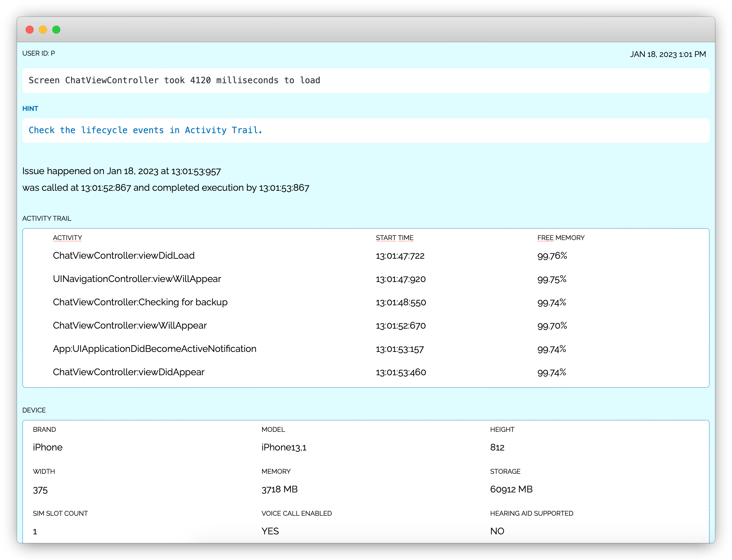732x560 pixels.
Task: Click the 3718 MB memory value
Action: point(279,489)
